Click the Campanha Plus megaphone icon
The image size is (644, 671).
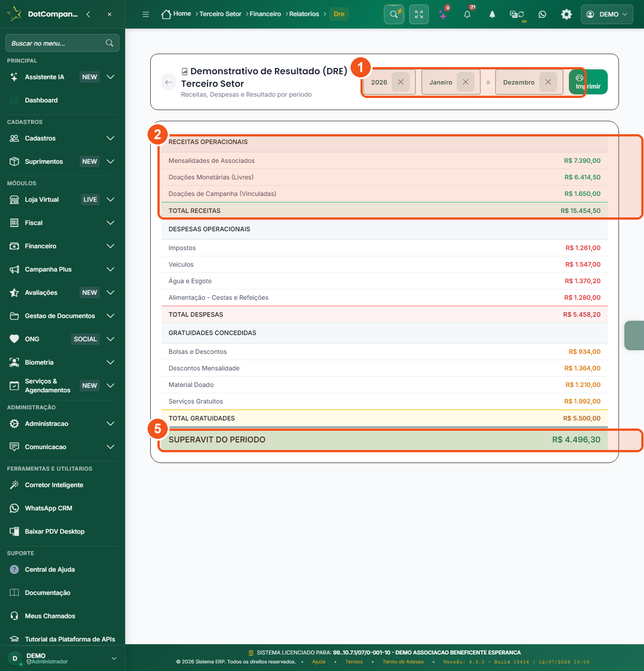pos(14,269)
